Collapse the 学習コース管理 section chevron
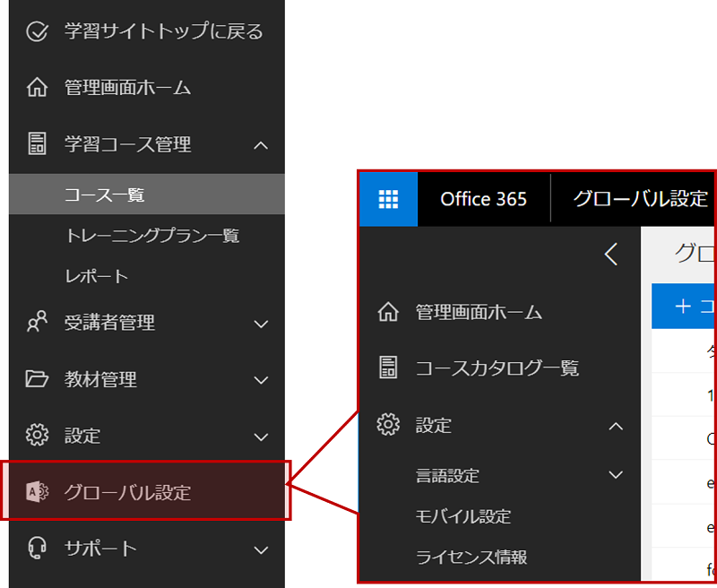Viewport: 717px width, 588px height. coord(261,144)
